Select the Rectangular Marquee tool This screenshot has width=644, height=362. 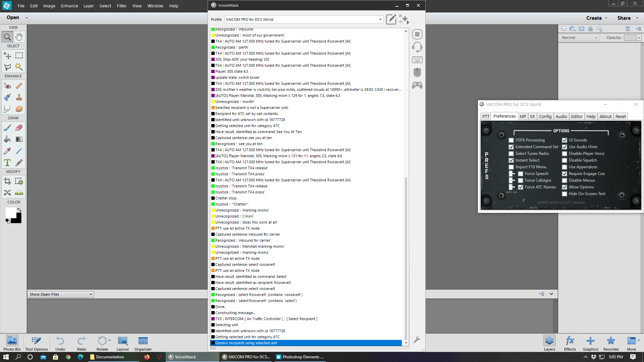[19, 55]
